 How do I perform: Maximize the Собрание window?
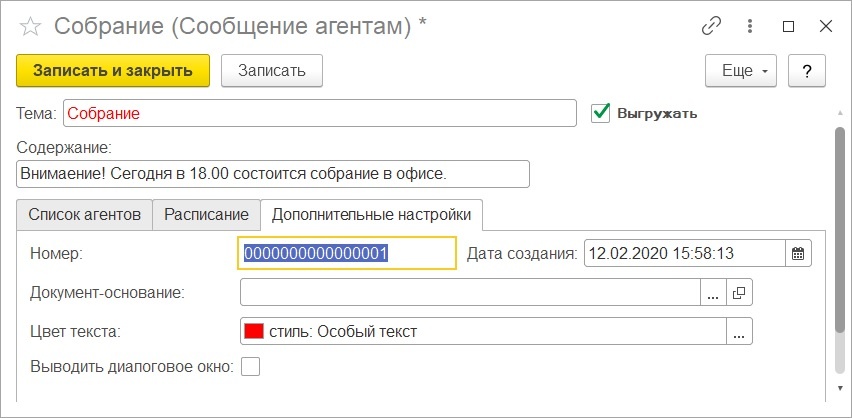click(x=788, y=26)
